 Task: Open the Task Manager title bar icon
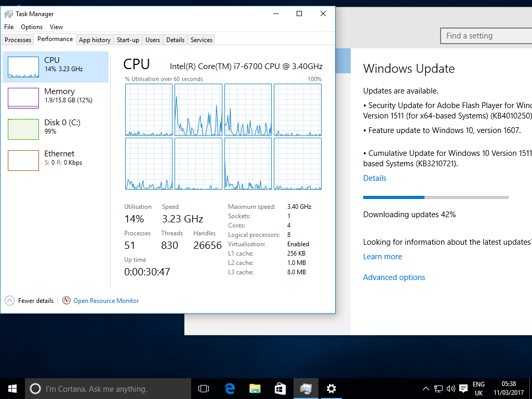click(x=8, y=14)
